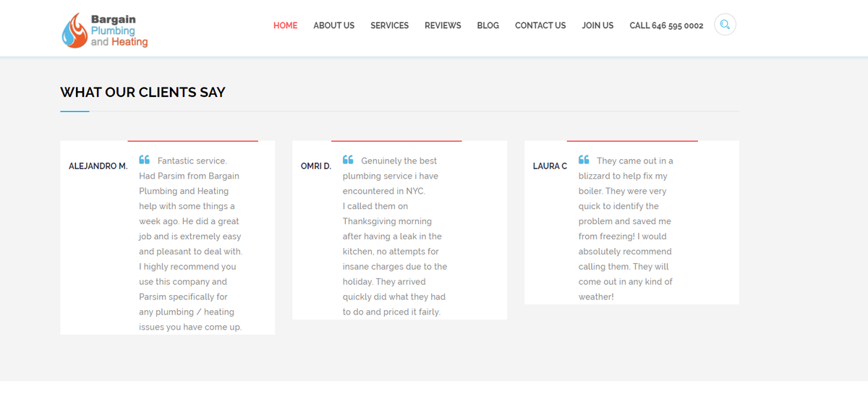Open the Join Us page
Viewport: 868px width, 402px height.
(x=597, y=25)
